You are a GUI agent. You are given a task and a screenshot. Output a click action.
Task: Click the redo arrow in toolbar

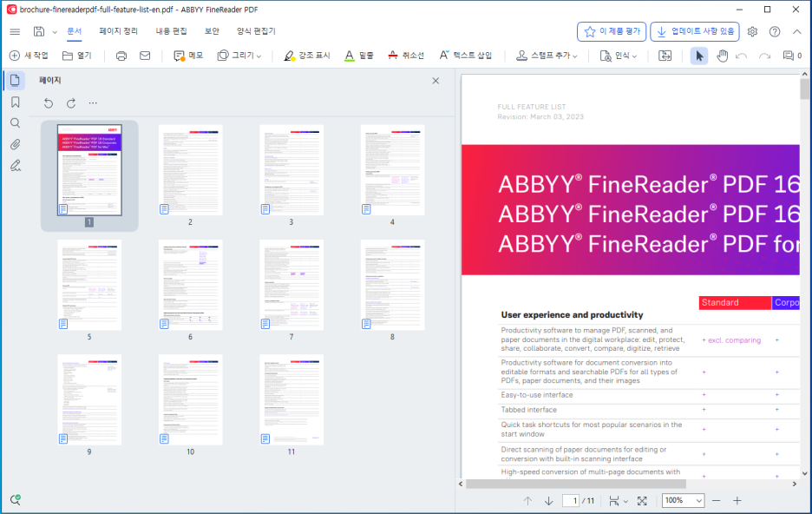point(764,56)
